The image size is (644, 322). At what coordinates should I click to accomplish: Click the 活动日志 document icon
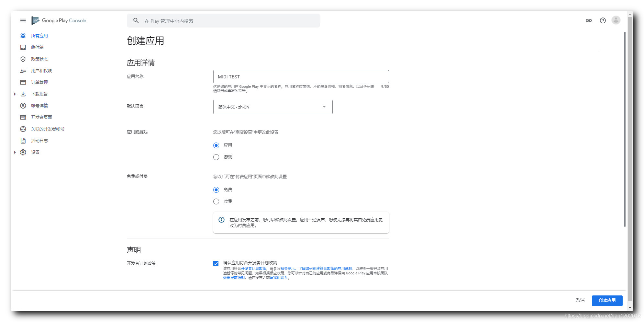(x=23, y=141)
